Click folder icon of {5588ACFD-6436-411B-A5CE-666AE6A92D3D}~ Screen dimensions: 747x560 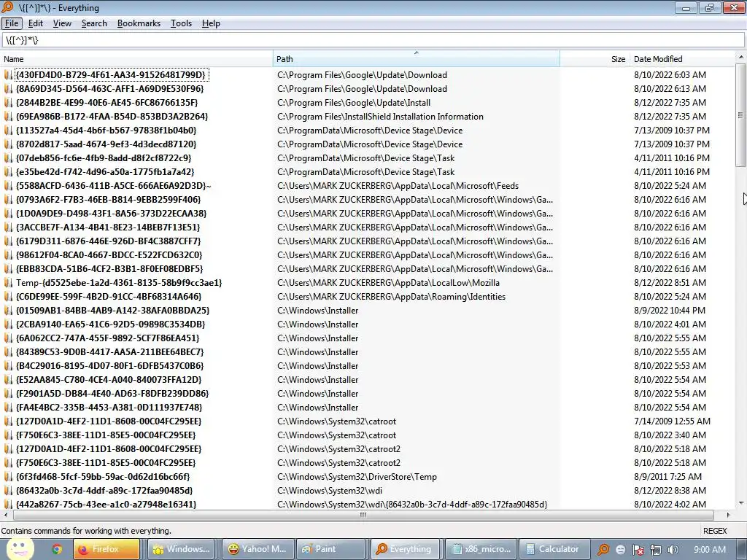[9, 186]
